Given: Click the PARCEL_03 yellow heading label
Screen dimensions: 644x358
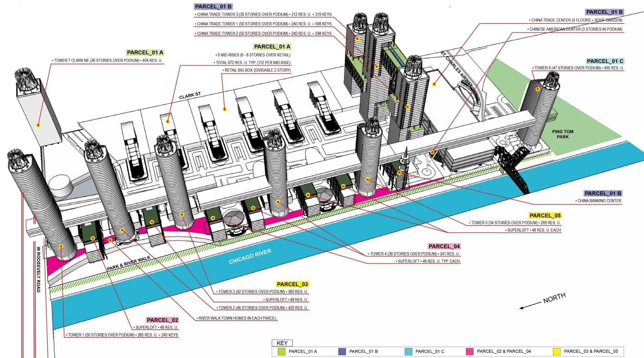Looking at the screenshot, I should pos(292,284).
